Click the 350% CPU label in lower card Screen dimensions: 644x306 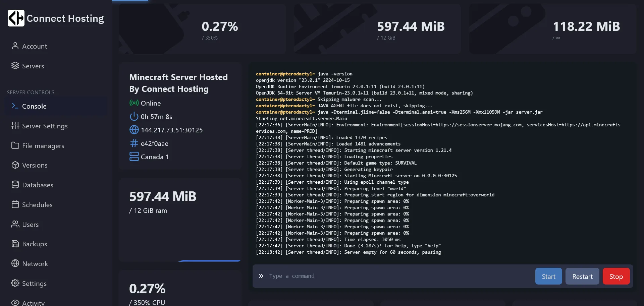click(x=147, y=302)
